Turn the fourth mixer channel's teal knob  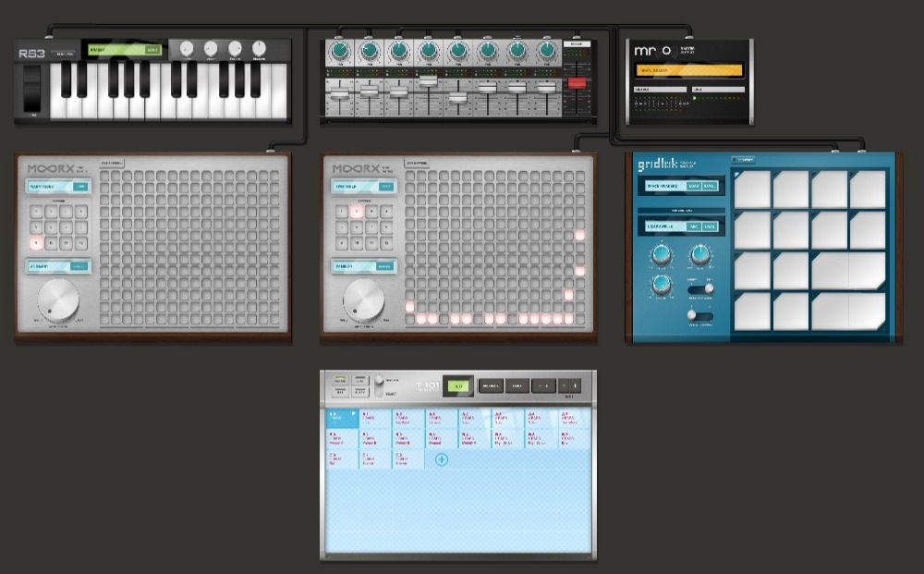tap(429, 51)
